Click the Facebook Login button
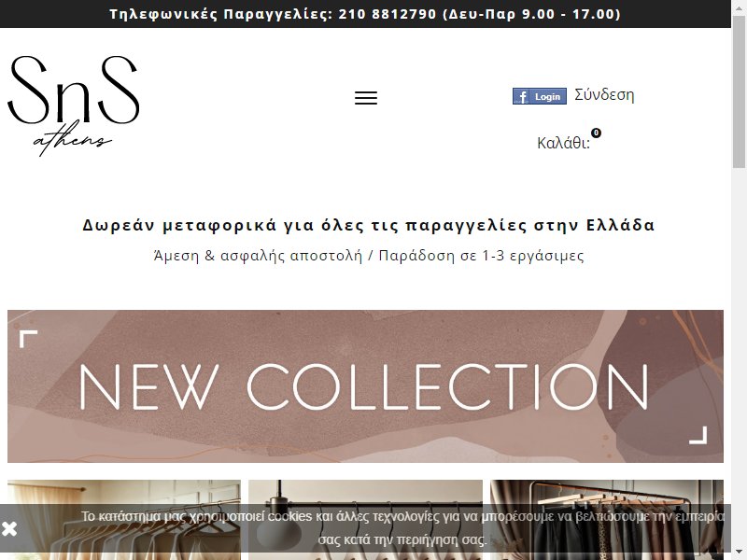The width and height of the screenshot is (747, 560). 540,96
